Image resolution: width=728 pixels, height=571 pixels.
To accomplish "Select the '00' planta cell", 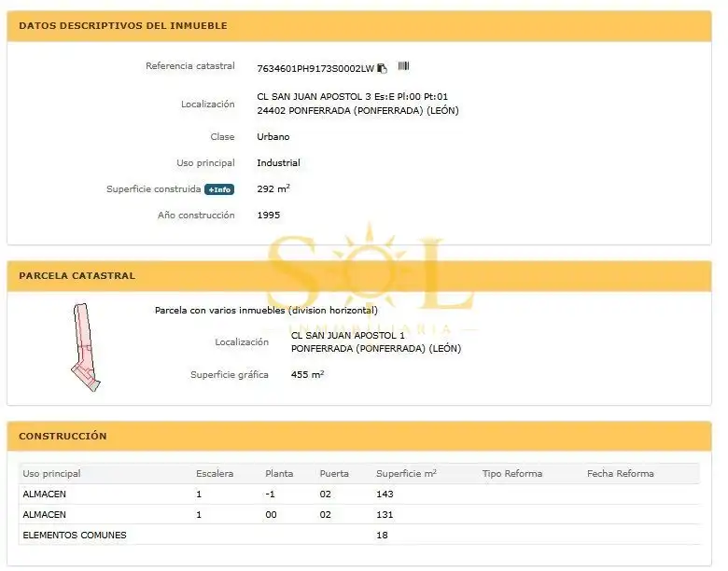I will point(271,514).
